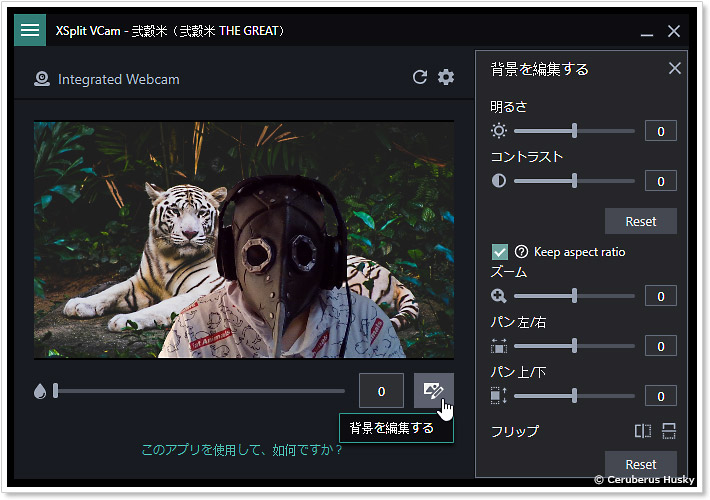Adjust the pan up/down slider

coord(574,395)
